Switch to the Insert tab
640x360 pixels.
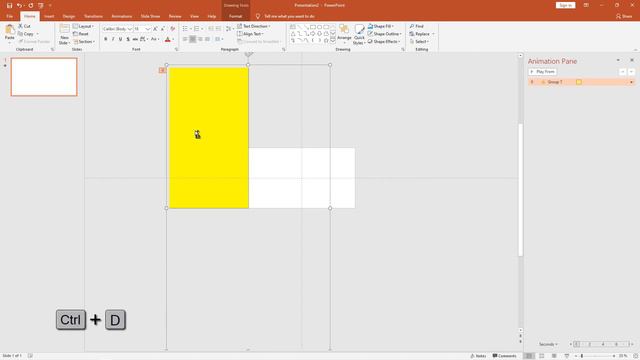(x=49, y=16)
